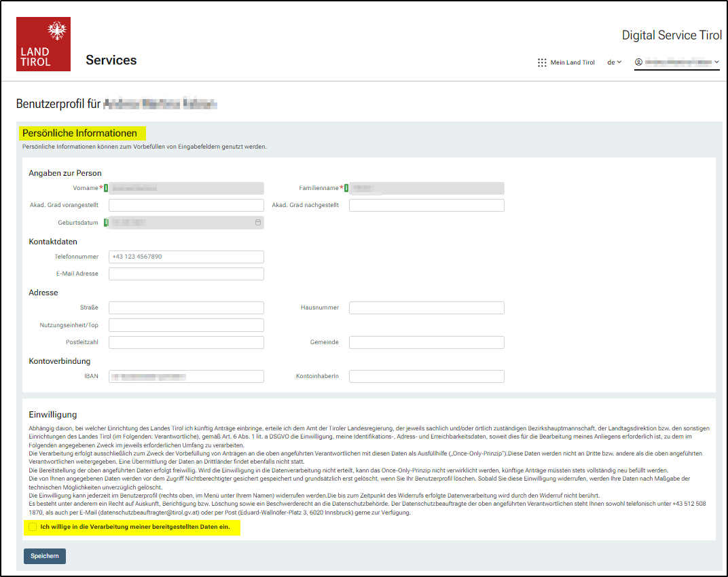Expand the 'de' language dropdown

614,62
